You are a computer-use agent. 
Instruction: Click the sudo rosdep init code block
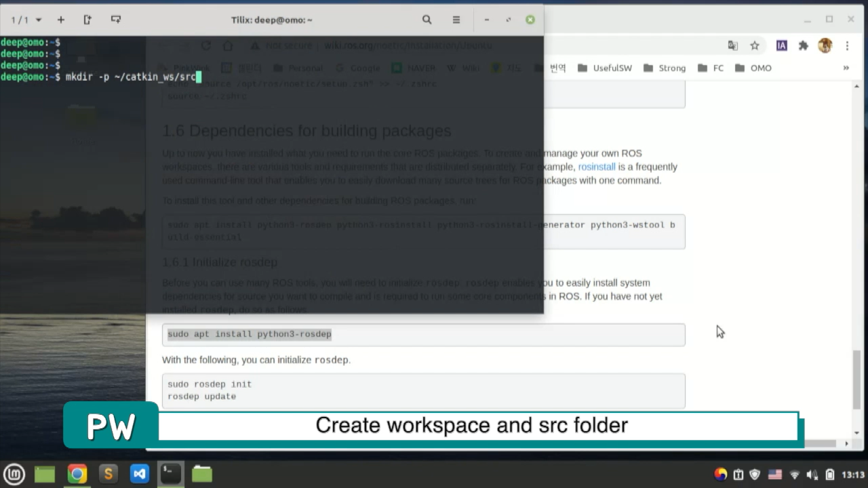[x=424, y=390]
